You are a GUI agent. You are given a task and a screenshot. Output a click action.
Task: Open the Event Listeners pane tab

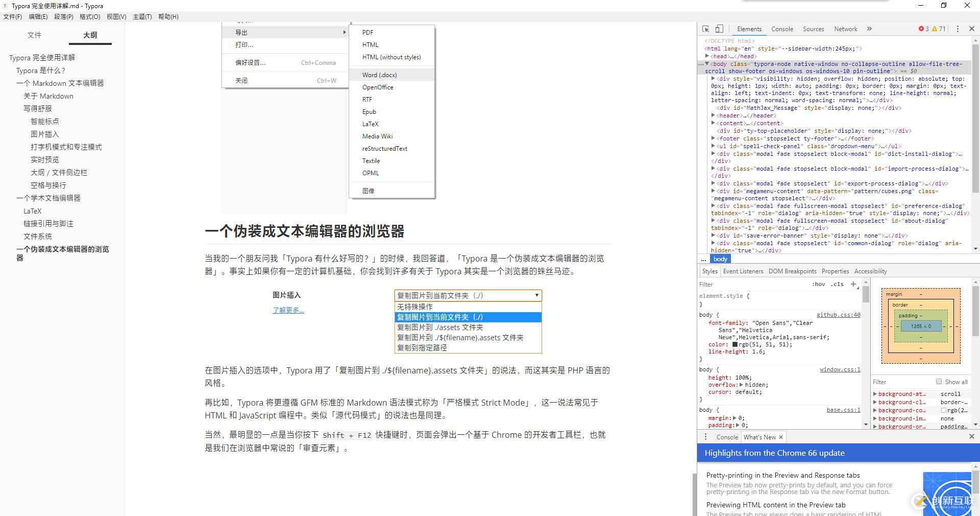743,271
